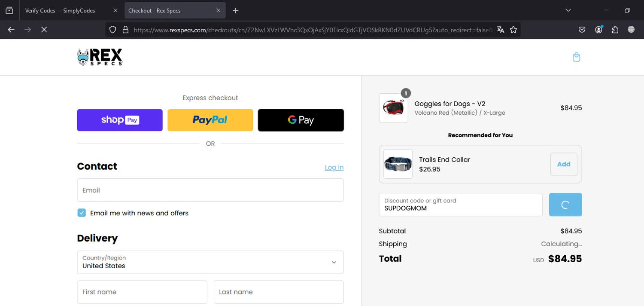The height and width of the screenshot is (306, 644).
Task: Close the Verify Codes SimplyCodes tab
Action: pyautogui.click(x=115, y=10)
